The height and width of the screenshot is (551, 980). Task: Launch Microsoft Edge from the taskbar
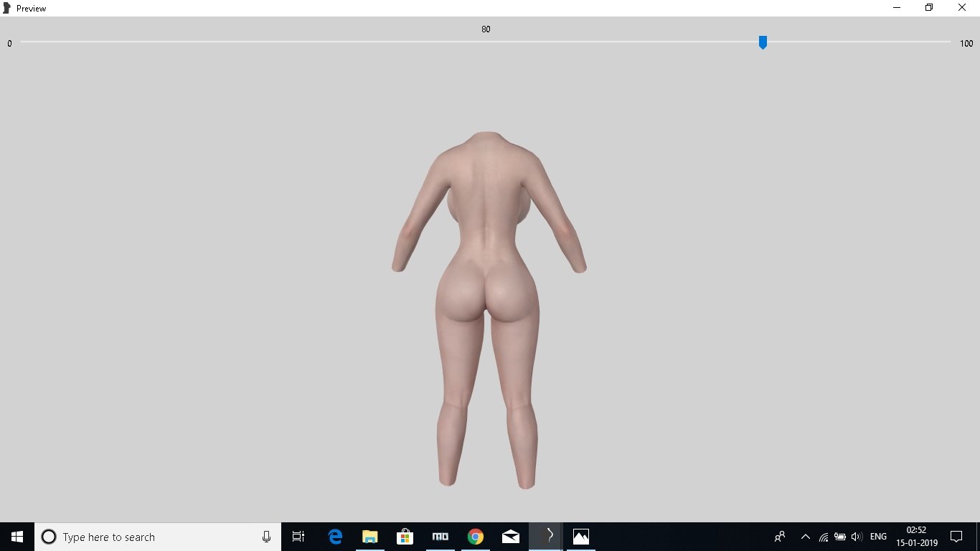[335, 537]
